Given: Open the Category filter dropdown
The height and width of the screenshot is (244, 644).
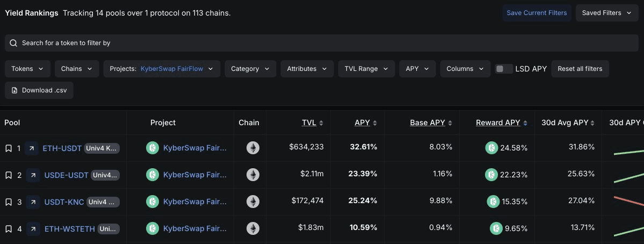Looking at the screenshot, I should [x=250, y=69].
